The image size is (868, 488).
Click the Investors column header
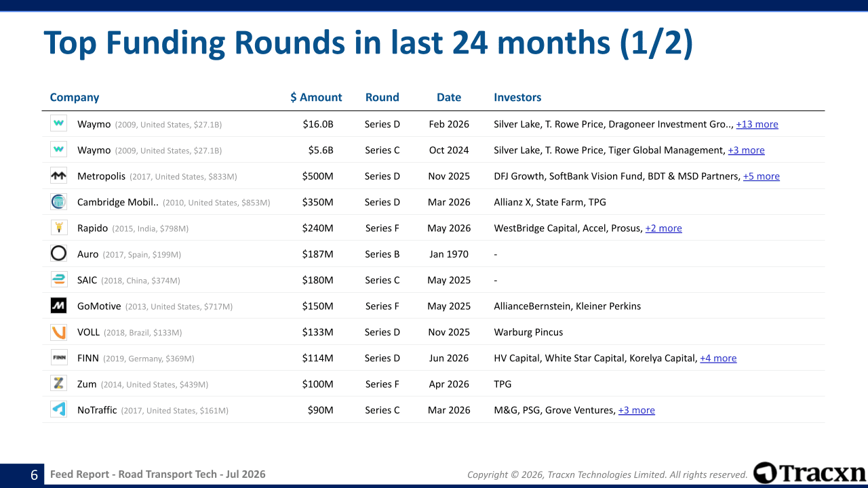(x=517, y=98)
